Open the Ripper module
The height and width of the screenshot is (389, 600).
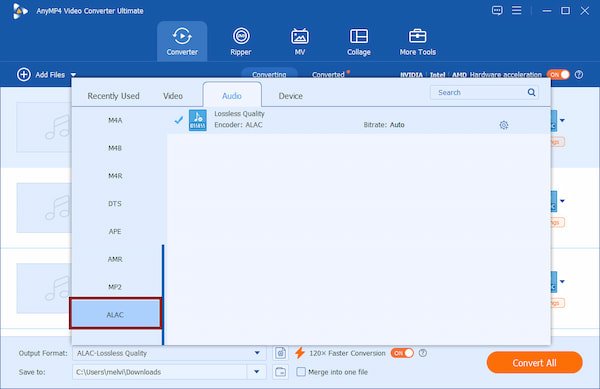(x=241, y=41)
